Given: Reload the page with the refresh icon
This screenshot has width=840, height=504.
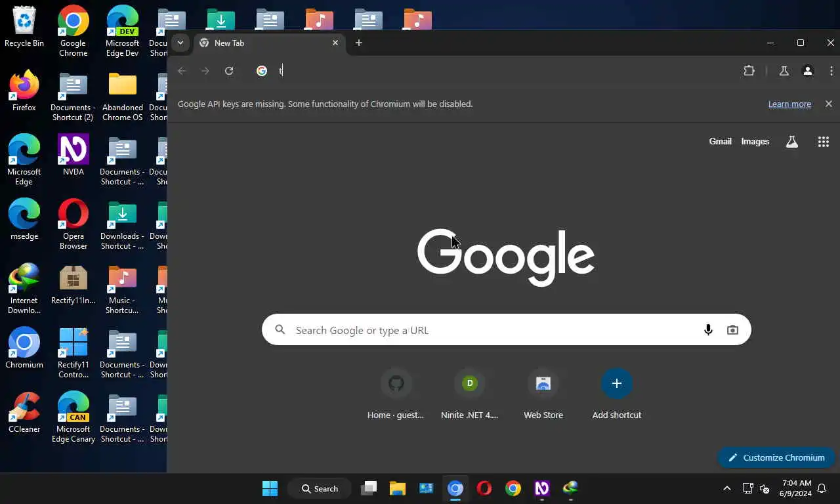Looking at the screenshot, I should point(229,71).
